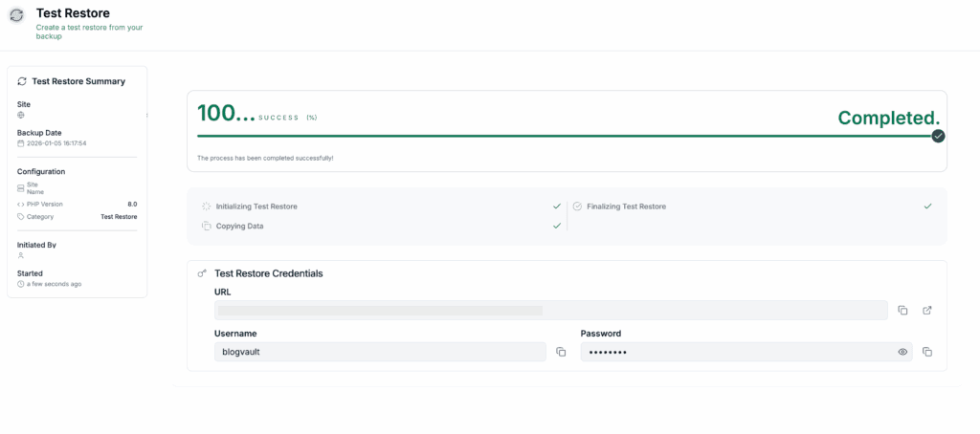Click the user icon under Initiated By
The height and width of the screenshot is (434, 980).
[21, 255]
